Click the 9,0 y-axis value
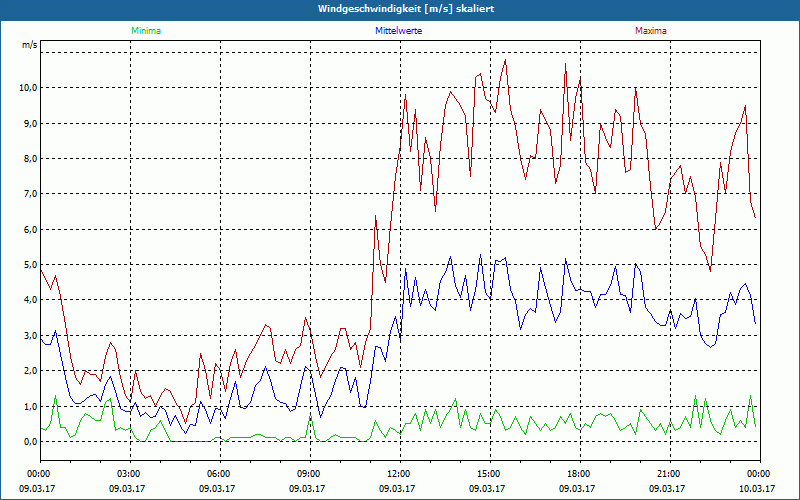 [31, 123]
